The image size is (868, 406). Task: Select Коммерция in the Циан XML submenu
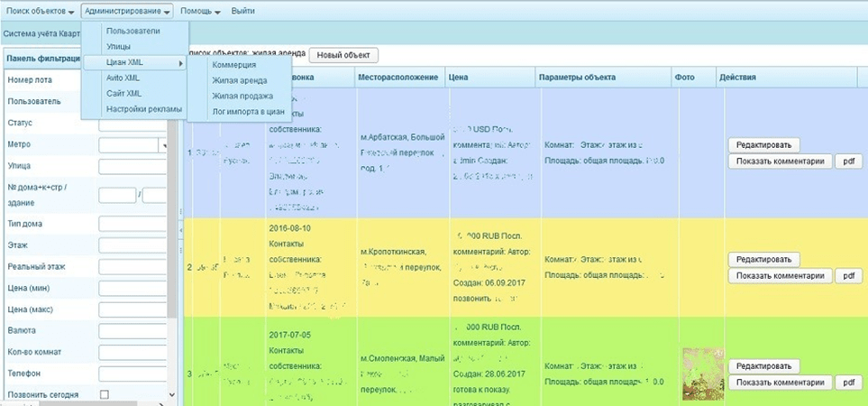[234, 65]
